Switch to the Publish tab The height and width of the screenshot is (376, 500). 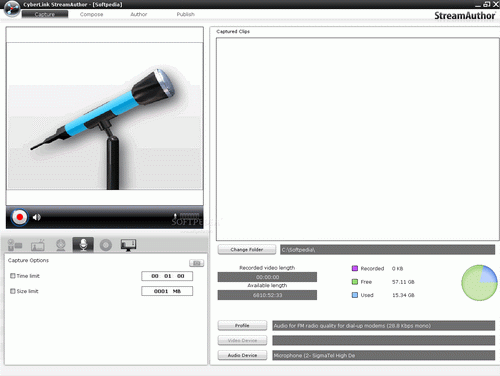186,14
